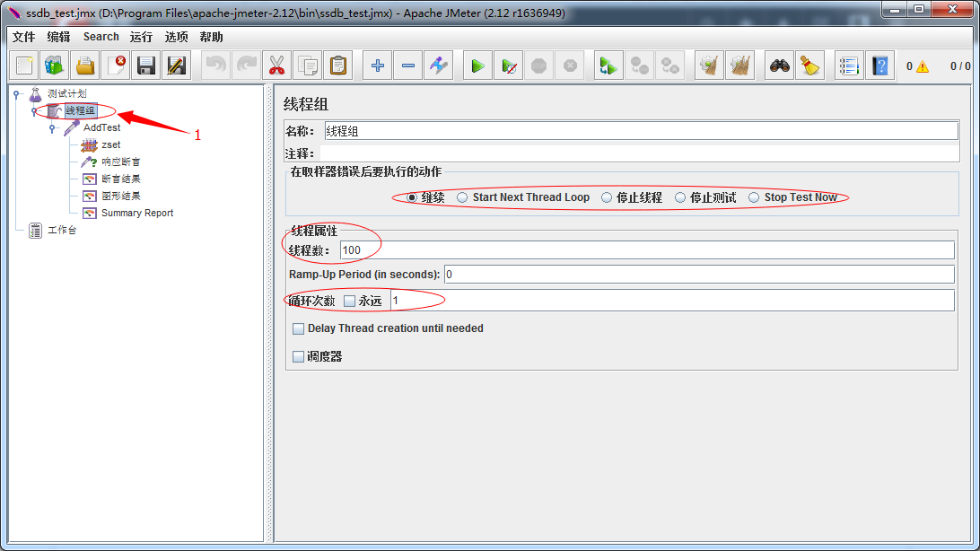Expand all nodes with plus icon
980x551 pixels.
click(378, 66)
